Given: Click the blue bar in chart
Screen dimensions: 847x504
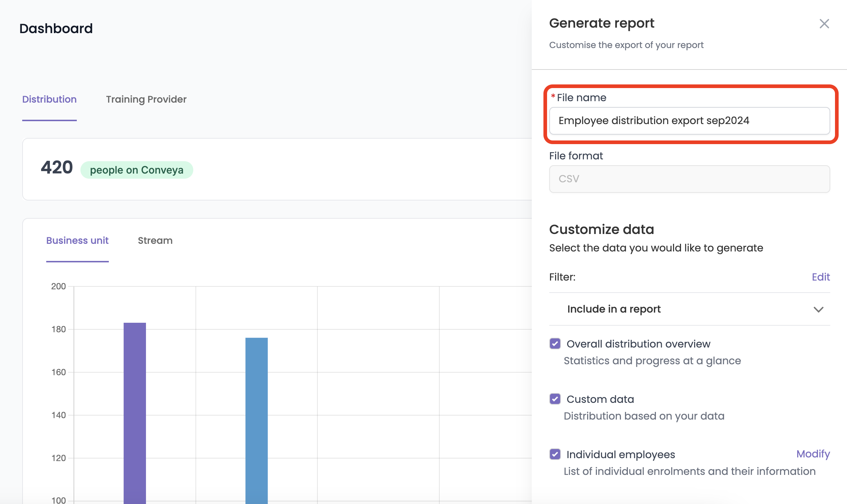Looking at the screenshot, I should pos(257,421).
